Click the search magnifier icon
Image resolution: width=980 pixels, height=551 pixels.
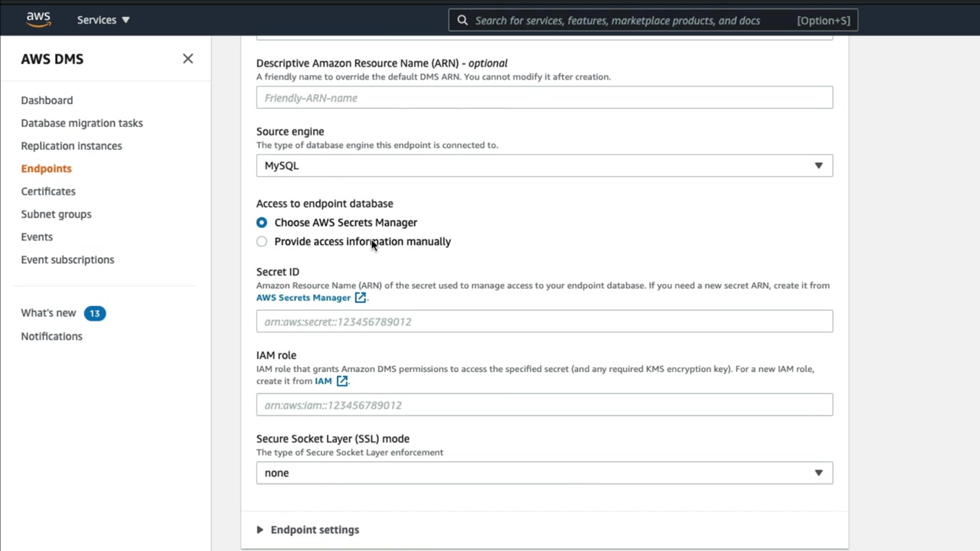coord(462,21)
